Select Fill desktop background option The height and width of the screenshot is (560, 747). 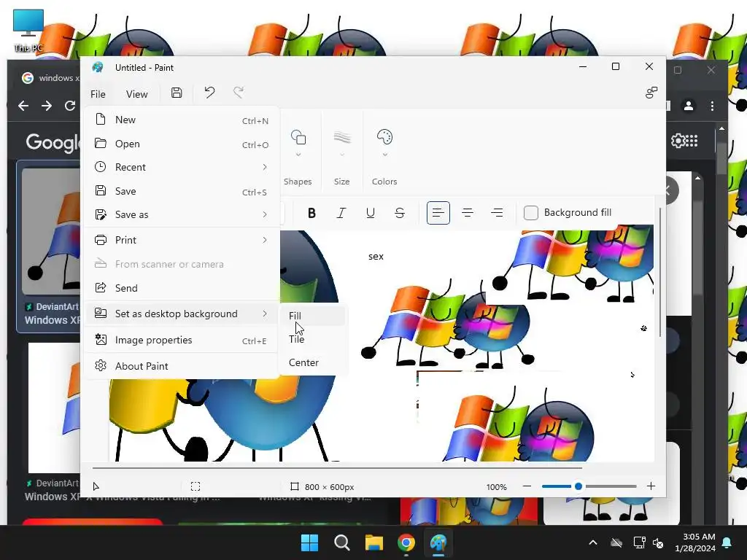point(314,316)
